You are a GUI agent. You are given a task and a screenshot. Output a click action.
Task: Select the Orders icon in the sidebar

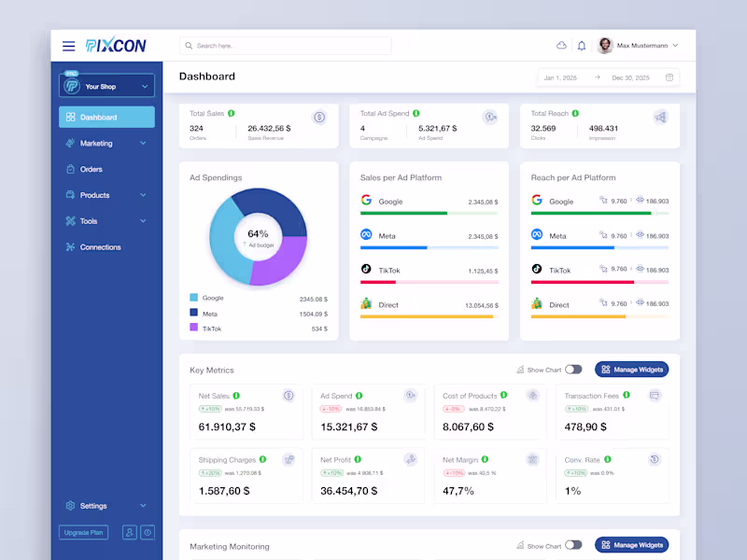pos(70,169)
